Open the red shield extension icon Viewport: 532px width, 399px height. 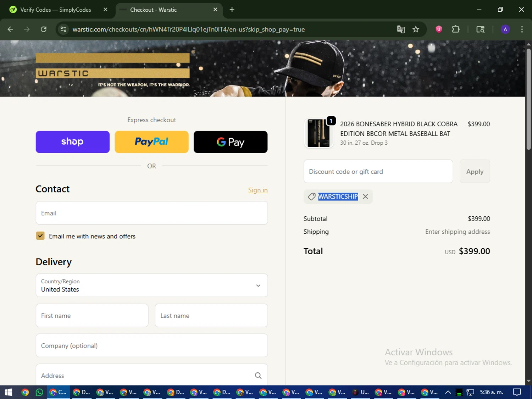point(439,29)
